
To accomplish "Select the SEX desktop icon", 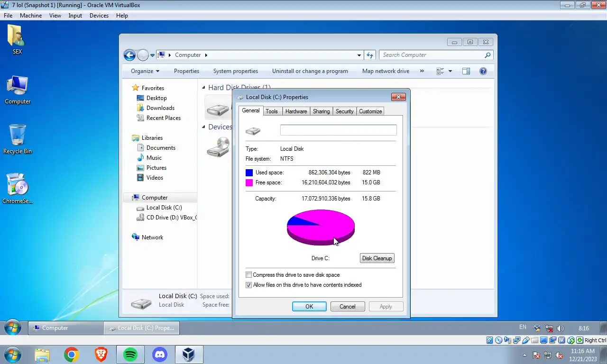I will point(17,39).
